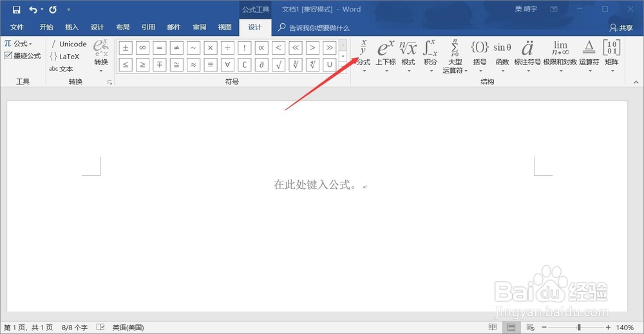644x334 pixels.
Task: Insert the less-than < symbol
Action: click(x=278, y=48)
